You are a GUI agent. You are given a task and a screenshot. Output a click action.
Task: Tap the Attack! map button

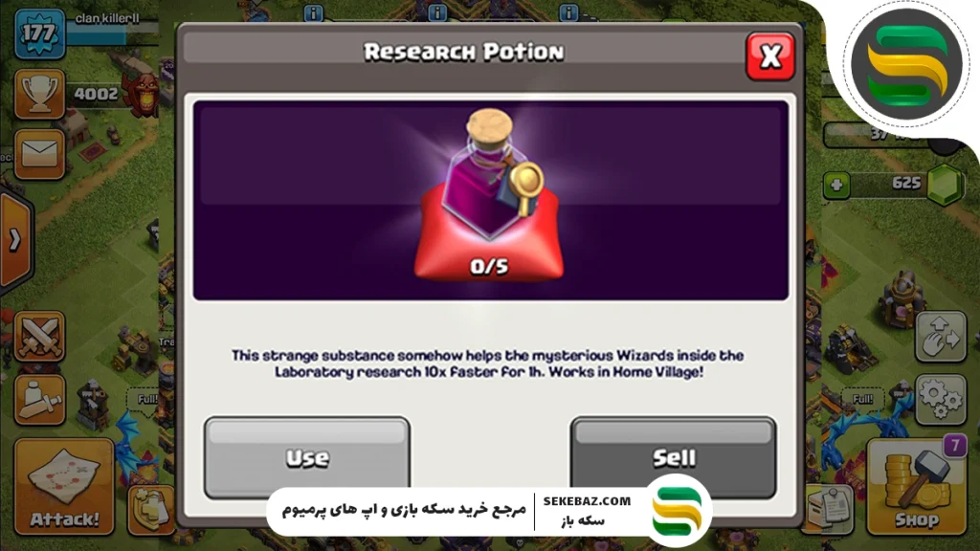tap(64, 487)
